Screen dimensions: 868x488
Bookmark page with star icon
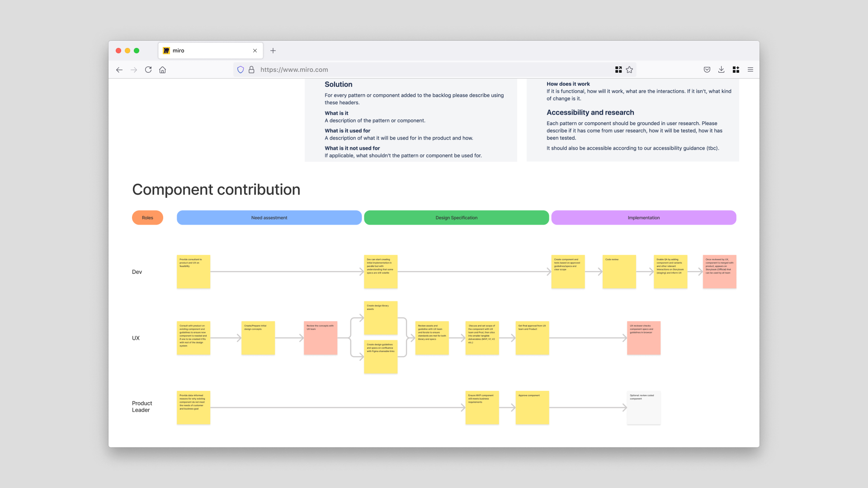pos(629,70)
